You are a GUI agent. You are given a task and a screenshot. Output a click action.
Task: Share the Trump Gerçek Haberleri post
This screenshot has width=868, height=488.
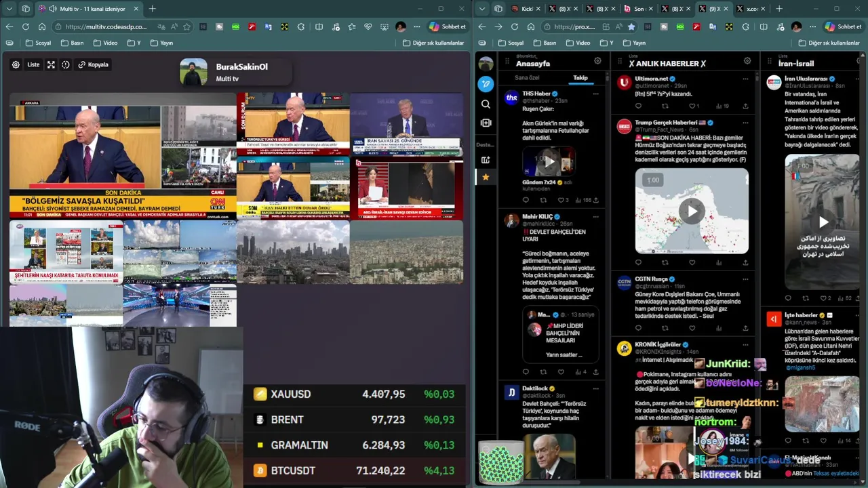point(745,262)
